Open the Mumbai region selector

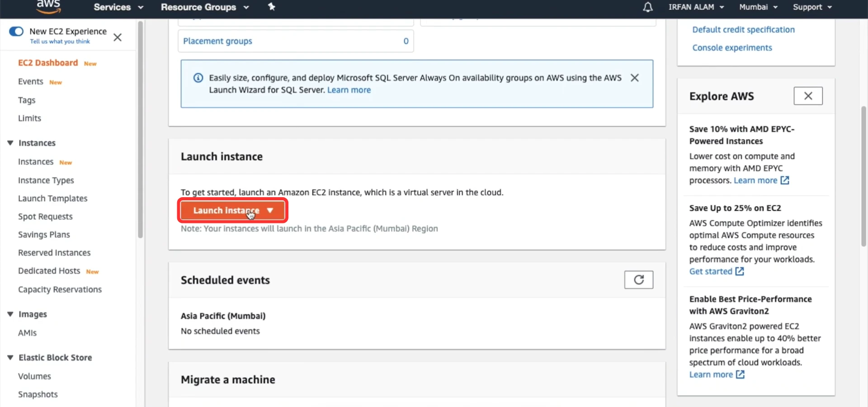[x=758, y=7]
